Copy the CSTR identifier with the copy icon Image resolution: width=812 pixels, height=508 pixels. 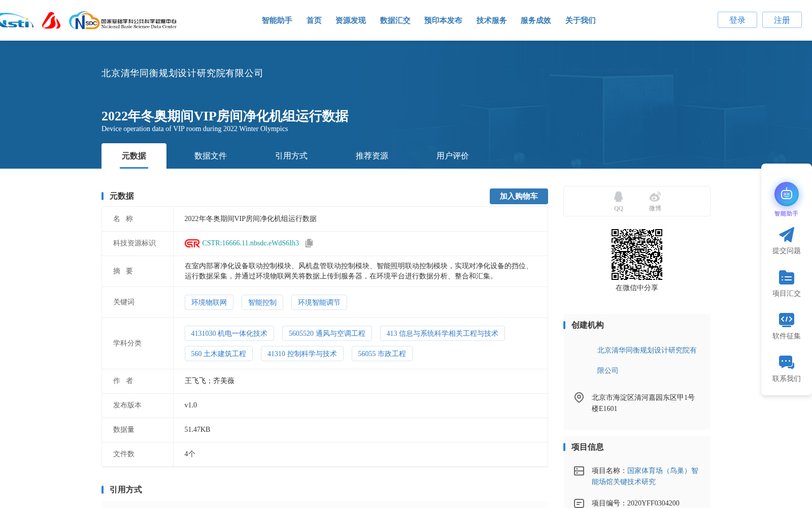tap(309, 243)
